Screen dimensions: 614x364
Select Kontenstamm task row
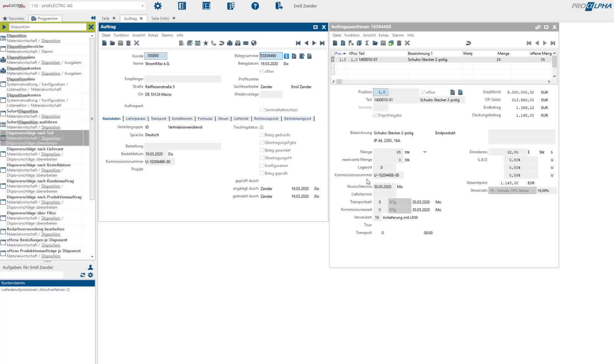point(48,283)
